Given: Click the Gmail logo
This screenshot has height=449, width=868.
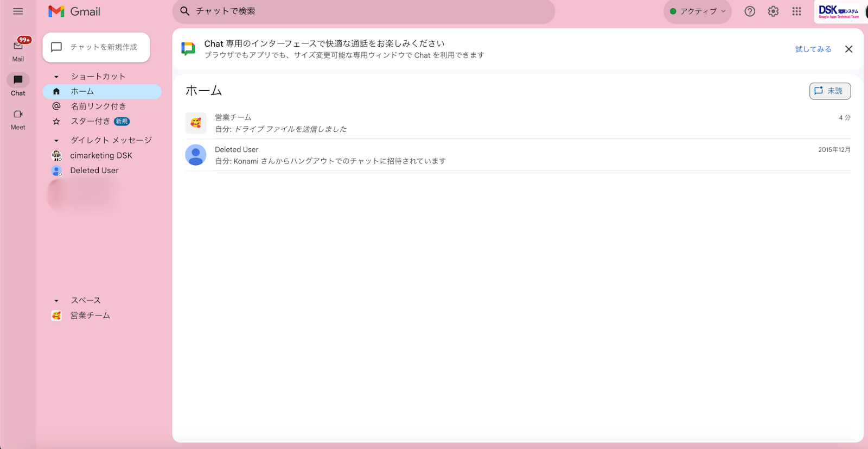Looking at the screenshot, I should (x=74, y=11).
